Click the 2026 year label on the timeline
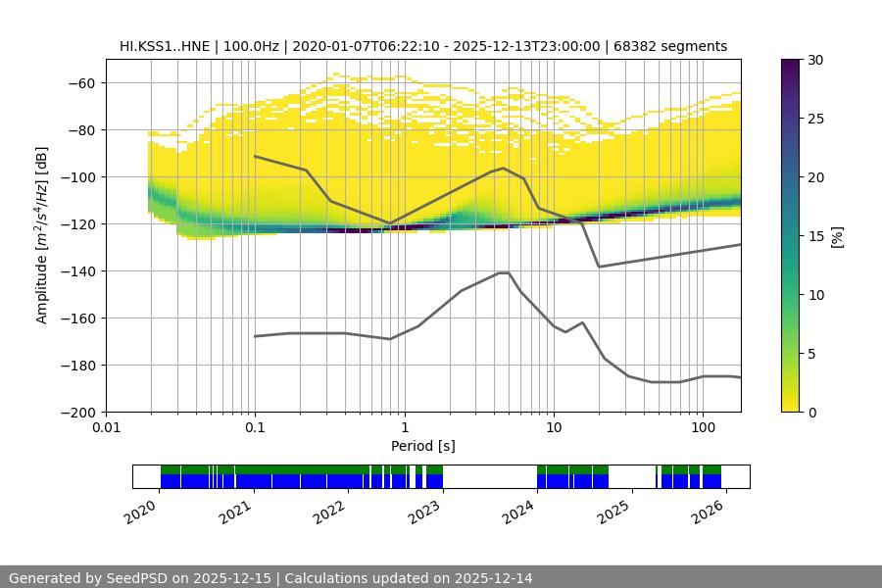Image resolution: width=882 pixels, height=588 pixels. pos(710,511)
